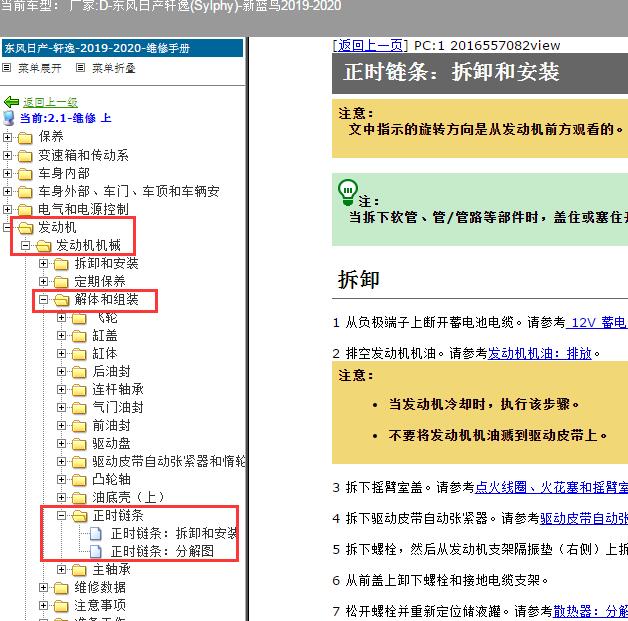Click the 后油封 folder icon
The height and width of the screenshot is (621, 628).
click(x=79, y=372)
